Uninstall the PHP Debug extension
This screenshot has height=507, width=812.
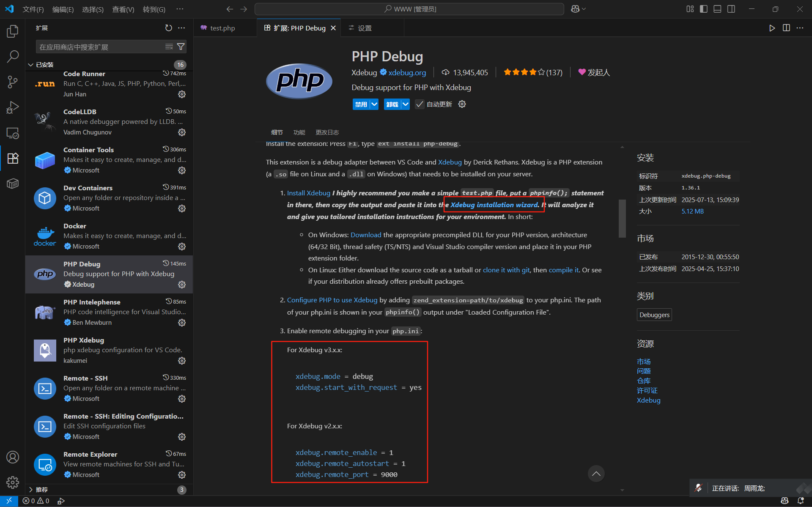tap(392, 104)
